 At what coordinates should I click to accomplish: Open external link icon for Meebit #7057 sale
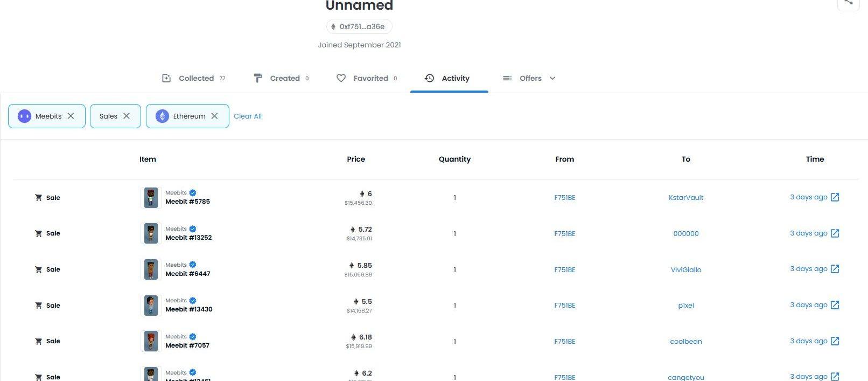pos(835,341)
